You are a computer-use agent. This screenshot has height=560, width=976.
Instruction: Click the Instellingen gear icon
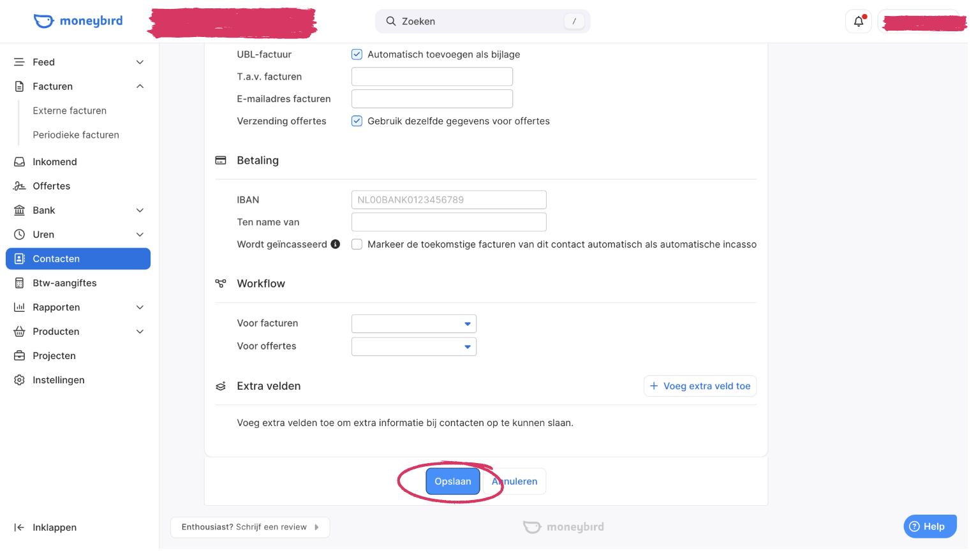tap(20, 380)
